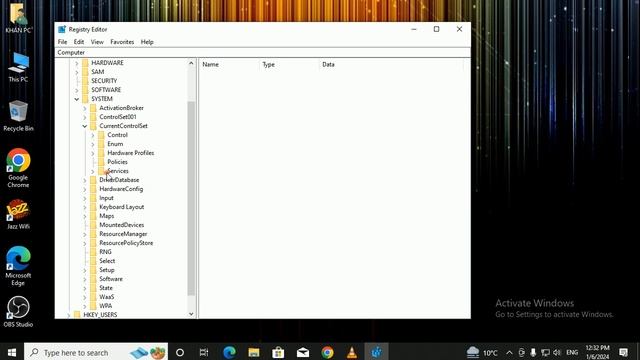The width and height of the screenshot is (640, 360).
Task: Open the File menu
Action: tap(62, 42)
